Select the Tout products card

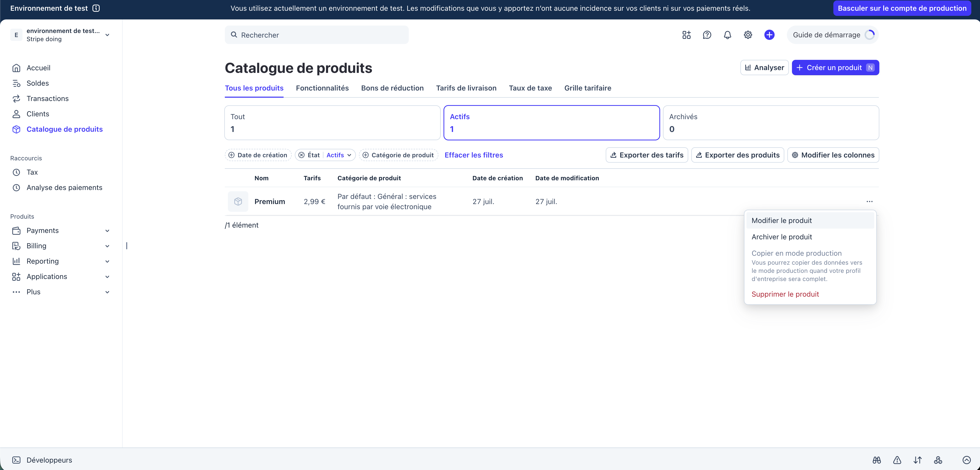point(332,123)
